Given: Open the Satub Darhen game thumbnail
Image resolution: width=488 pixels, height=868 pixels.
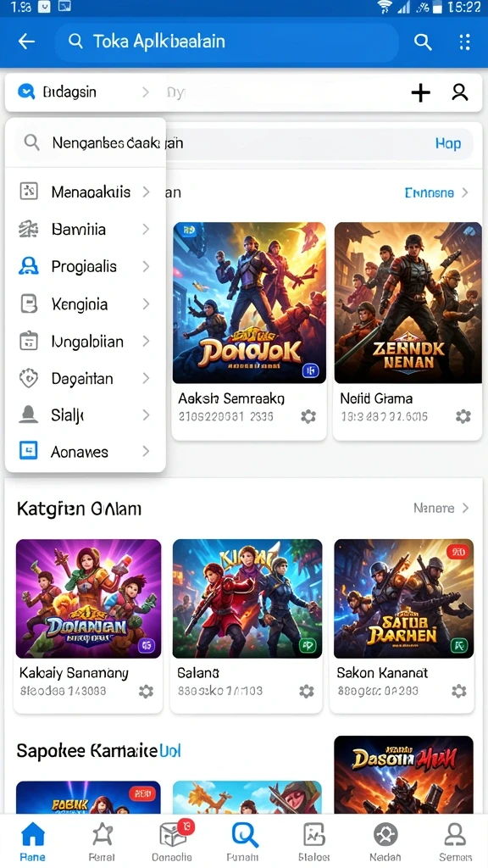Looking at the screenshot, I should tap(404, 598).
